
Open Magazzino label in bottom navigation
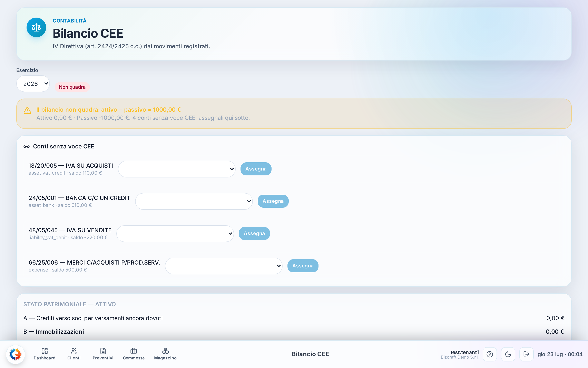click(x=165, y=358)
